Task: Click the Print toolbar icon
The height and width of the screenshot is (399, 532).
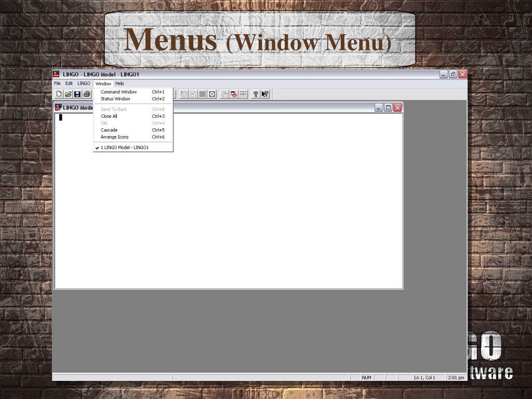Action: click(87, 94)
